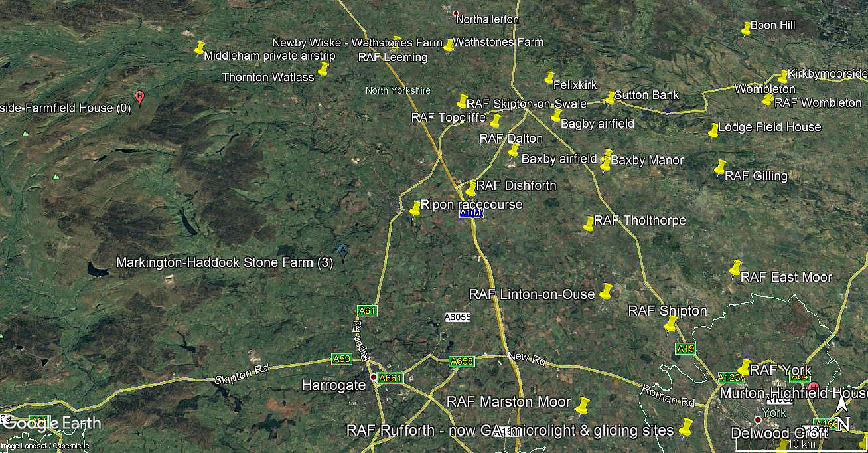
Task: Click the Harrogate town marker dot
Action: point(373,377)
